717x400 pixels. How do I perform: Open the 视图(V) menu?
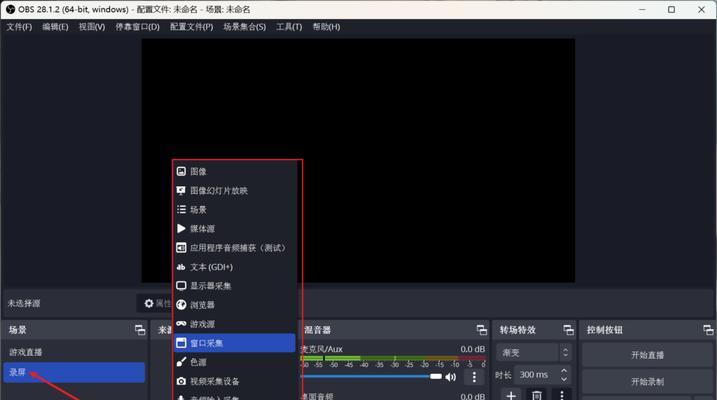(91, 27)
